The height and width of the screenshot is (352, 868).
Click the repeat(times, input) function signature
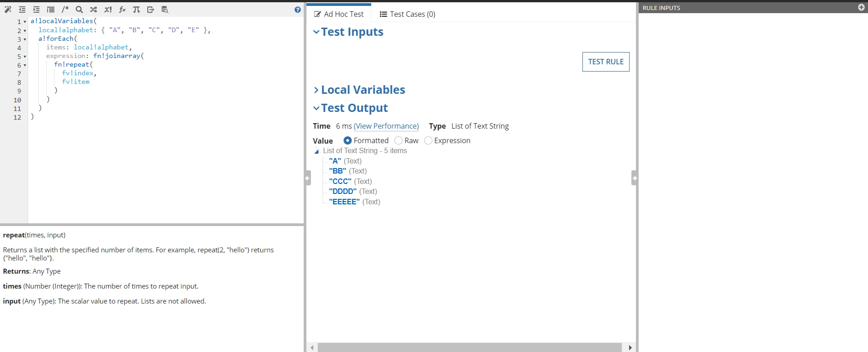tap(34, 235)
